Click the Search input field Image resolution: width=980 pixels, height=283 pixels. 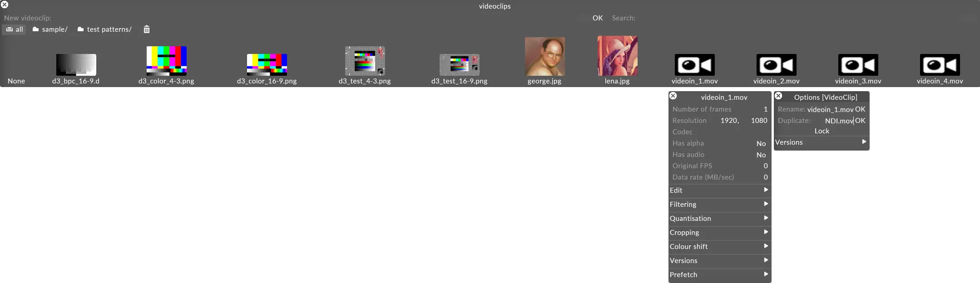(x=806, y=18)
